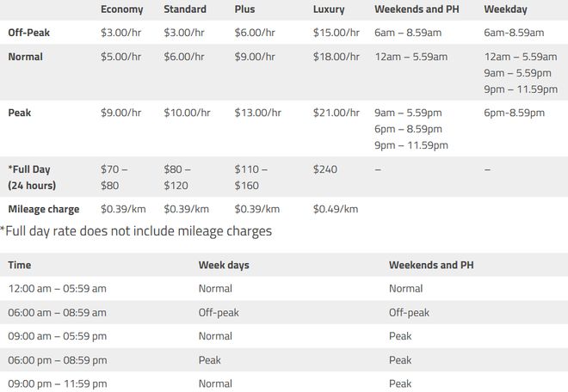Select the Luxury full day price $240

pos(325,169)
